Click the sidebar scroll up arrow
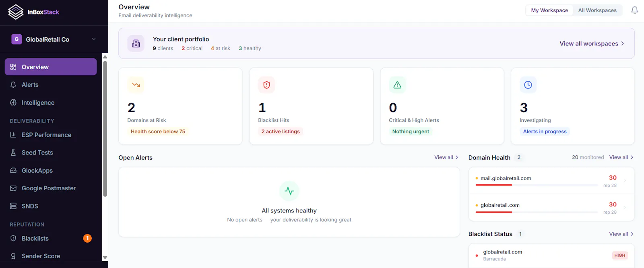This screenshot has height=268, width=644. (105, 57)
